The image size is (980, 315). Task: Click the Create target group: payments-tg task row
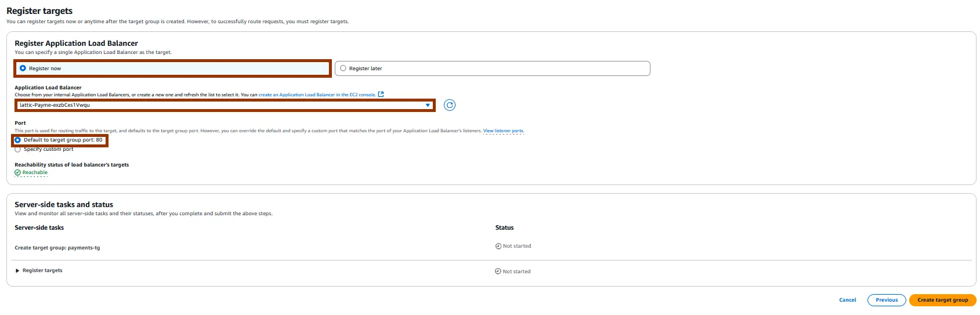pos(57,248)
